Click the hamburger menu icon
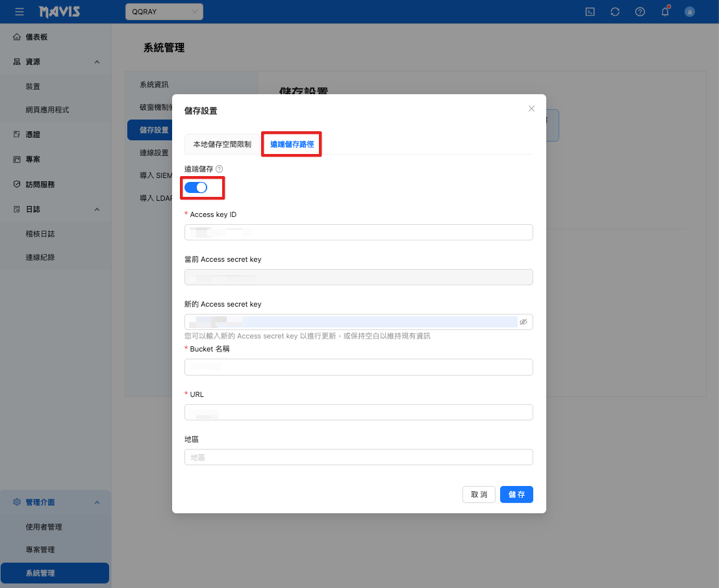The image size is (719, 588). 19,12
